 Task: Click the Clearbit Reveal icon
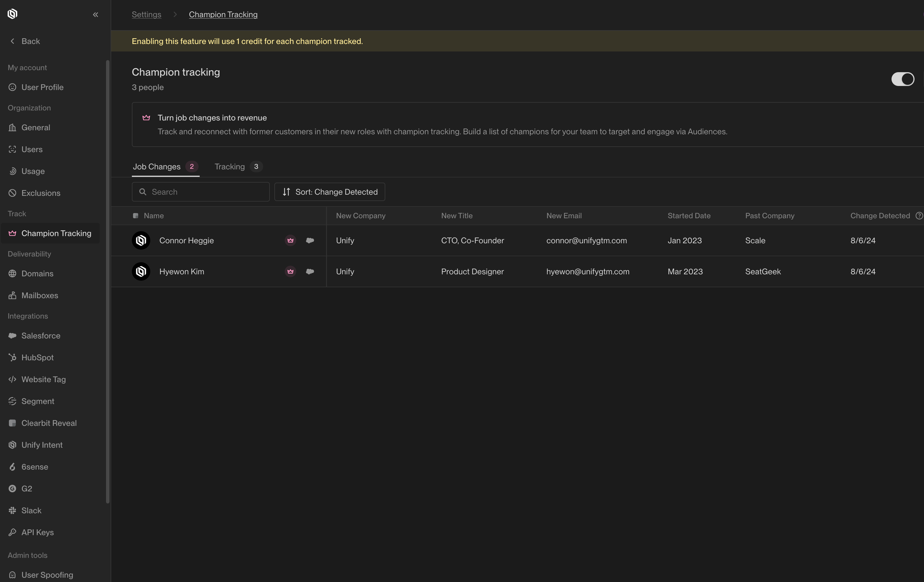[x=12, y=423]
